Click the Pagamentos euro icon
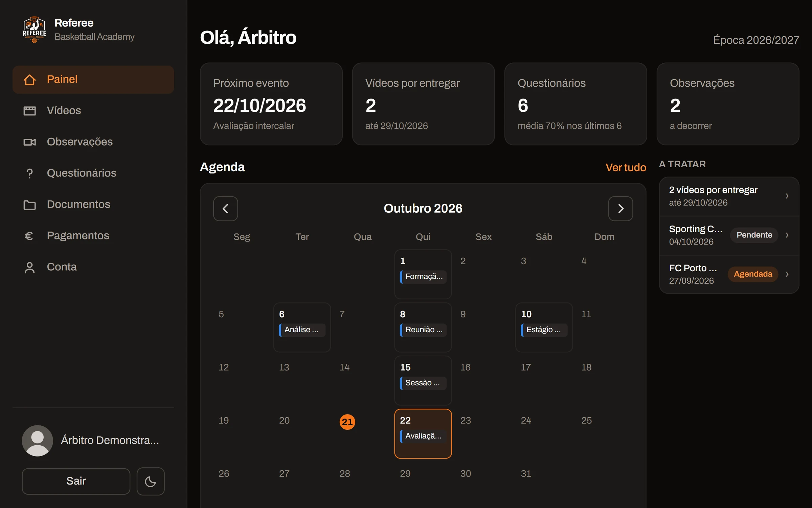This screenshot has width=812, height=508. [x=29, y=236]
